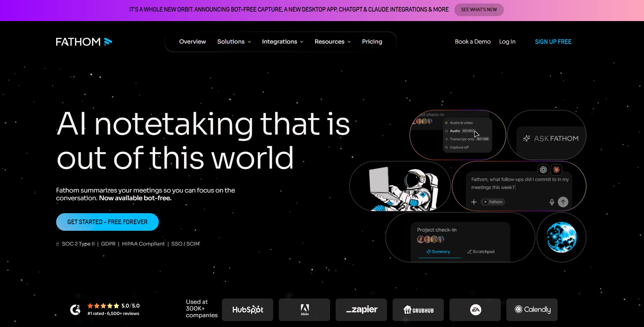The image size is (644, 327).
Task: Click '#1 rated · 6,500+ reviews' text
Action: 113,314
